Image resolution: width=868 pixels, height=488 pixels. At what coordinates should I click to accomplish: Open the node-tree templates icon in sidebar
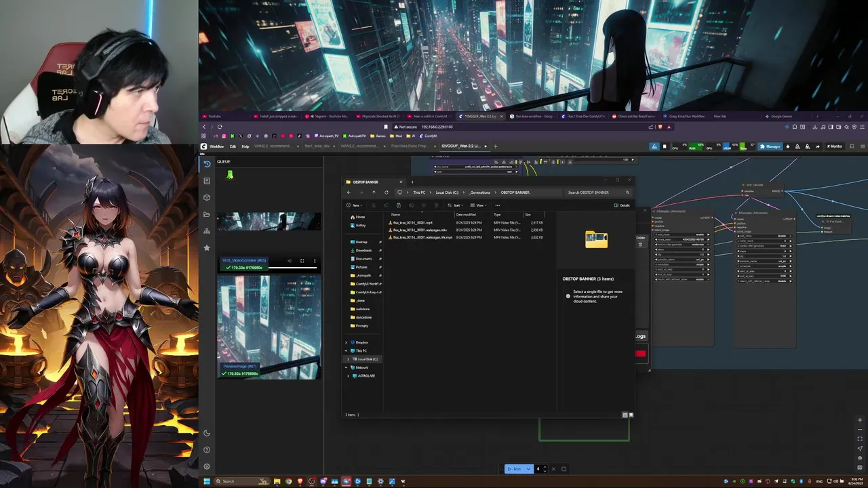coord(207,231)
